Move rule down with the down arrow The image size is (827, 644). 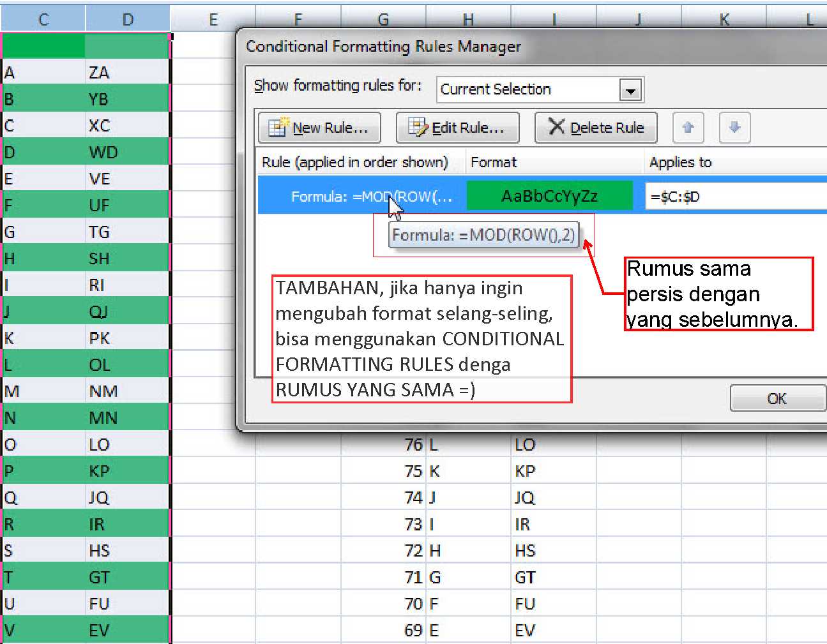(734, 128)
